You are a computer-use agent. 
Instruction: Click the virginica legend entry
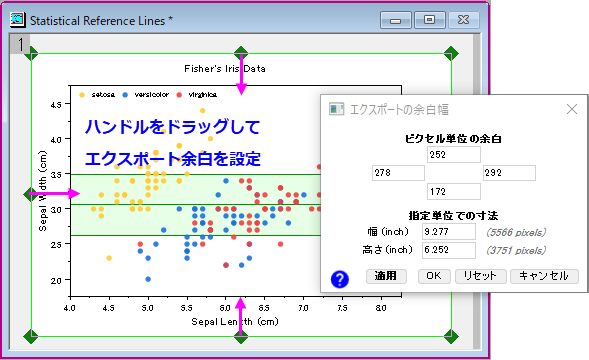[196, 95]
